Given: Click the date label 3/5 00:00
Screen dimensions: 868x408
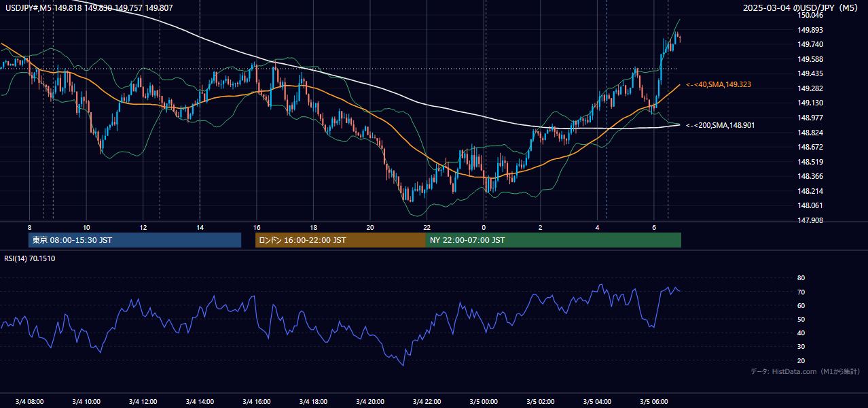Looking at the screenshot, I should point(484,401).
